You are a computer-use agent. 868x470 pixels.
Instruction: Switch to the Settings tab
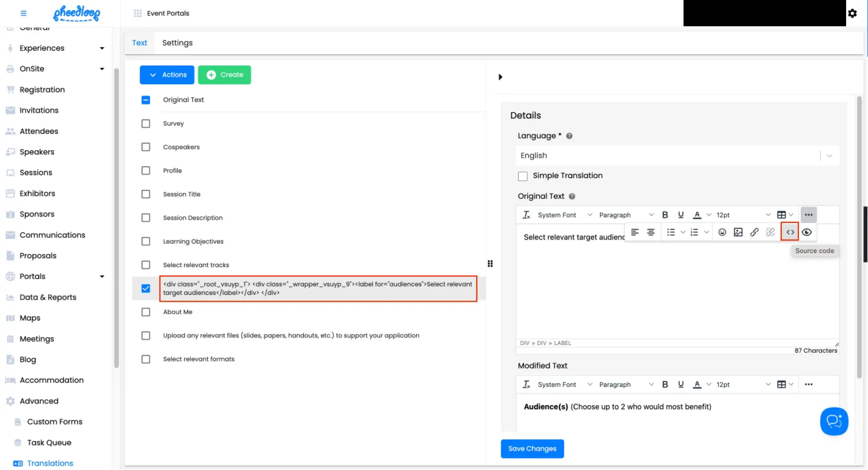click(177, 43)
